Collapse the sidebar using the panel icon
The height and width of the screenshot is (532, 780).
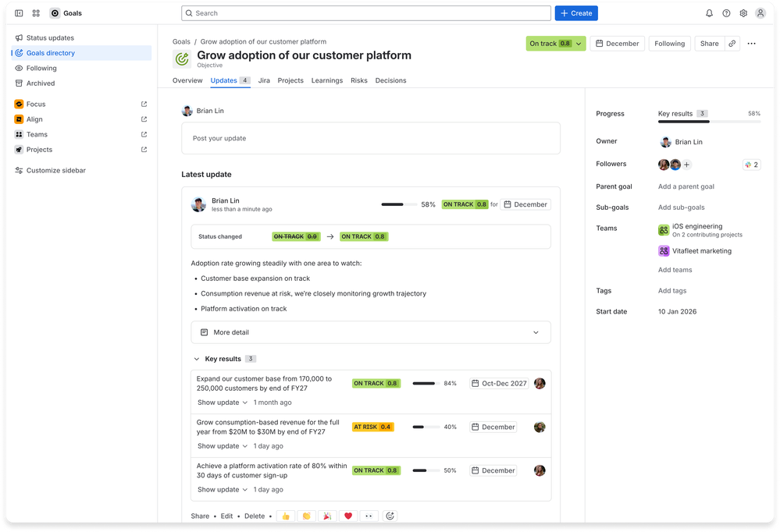pos(19,13)
